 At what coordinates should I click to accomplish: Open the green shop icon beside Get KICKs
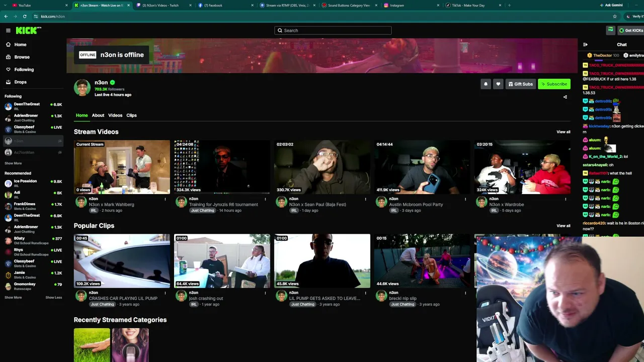point(610,30)
